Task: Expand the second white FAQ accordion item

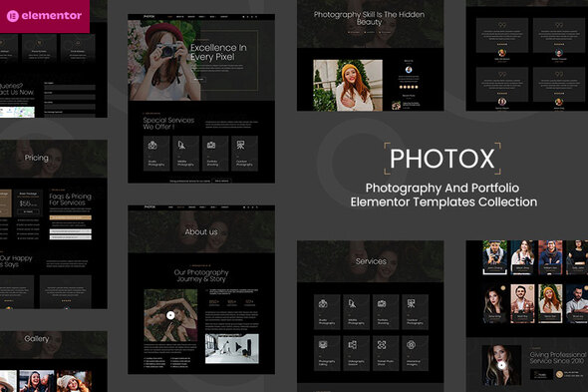Action: 71,237
